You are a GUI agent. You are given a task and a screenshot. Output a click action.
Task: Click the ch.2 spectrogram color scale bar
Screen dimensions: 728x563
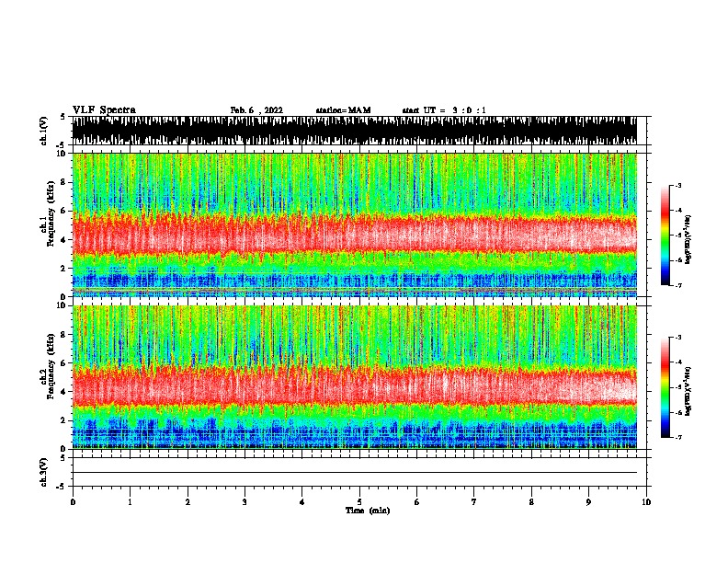click(x=665, y=387)
